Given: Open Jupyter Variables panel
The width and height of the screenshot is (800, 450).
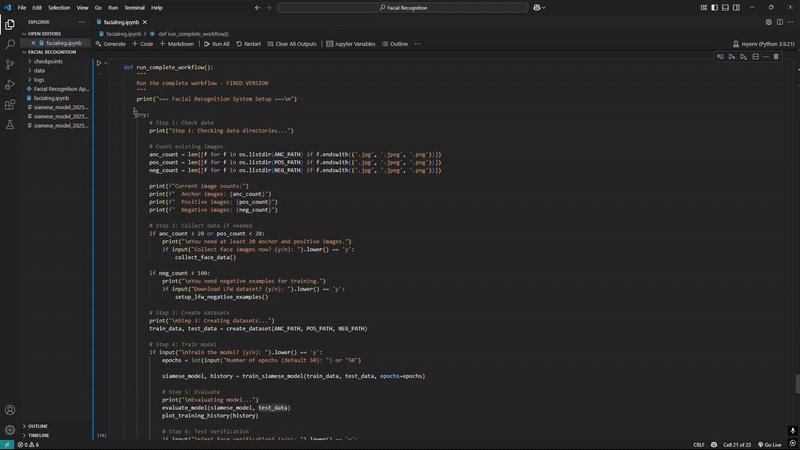Looking at the screenshot, I should point(351,44).
